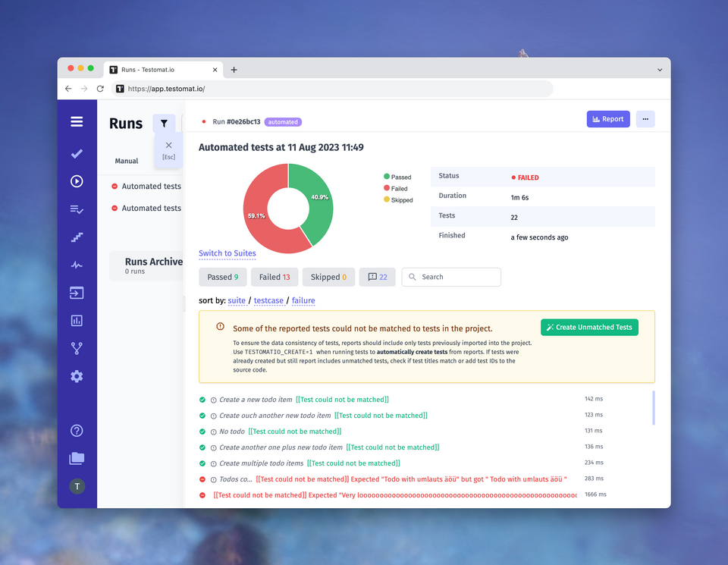Click the warning icon in unmatched notice
Image resolution: width=728 pixels, height=565 pixels.
coord(220,326)
